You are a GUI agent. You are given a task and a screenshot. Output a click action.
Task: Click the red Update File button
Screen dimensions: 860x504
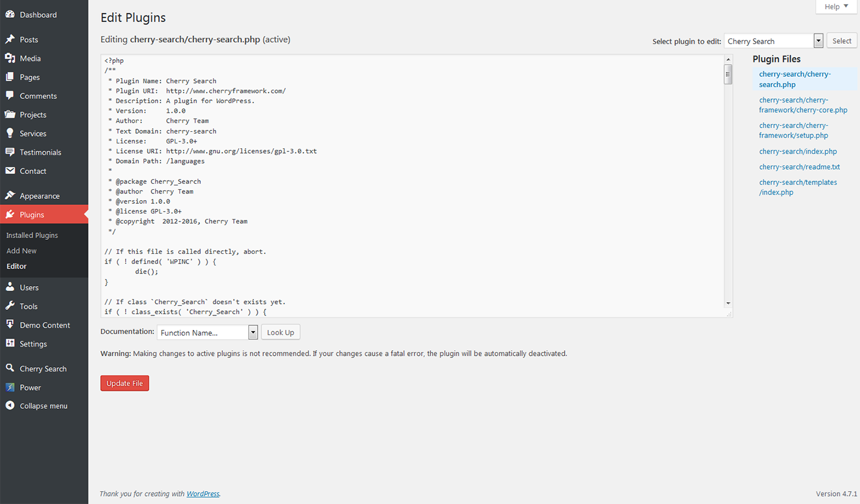click(x=125, y=383)
